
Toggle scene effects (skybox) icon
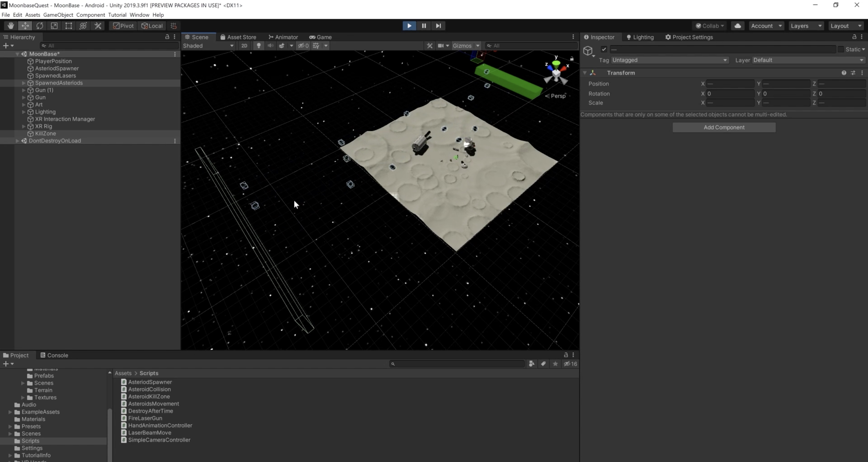pyautogui.click(x=282, y=45)
